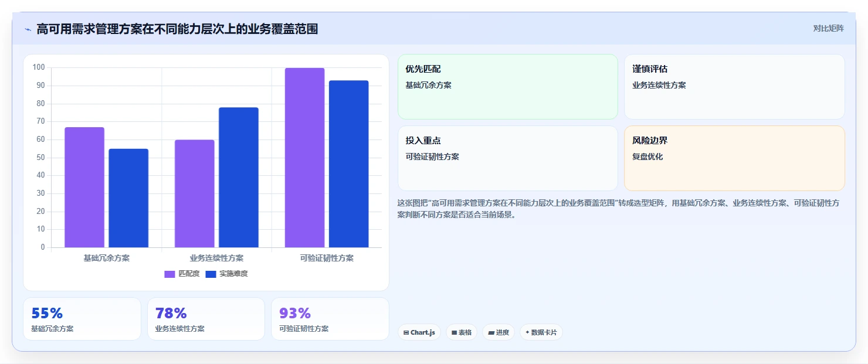The image size is (868, 364).
Task: Toggle the 实施难度 legend entry
Action: pyautogui.click(x=226, y=274)
